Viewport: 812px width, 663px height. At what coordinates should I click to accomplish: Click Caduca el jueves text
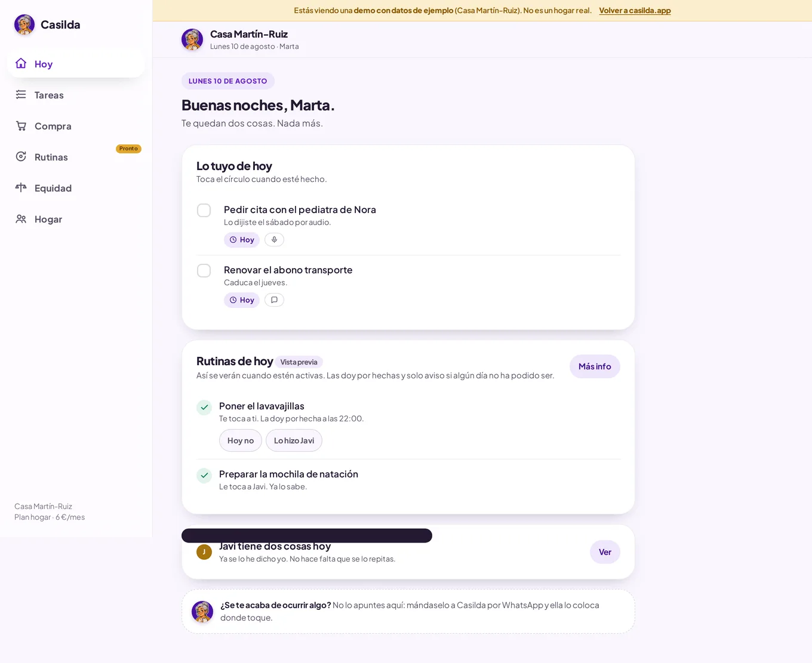tap(256, 282)
